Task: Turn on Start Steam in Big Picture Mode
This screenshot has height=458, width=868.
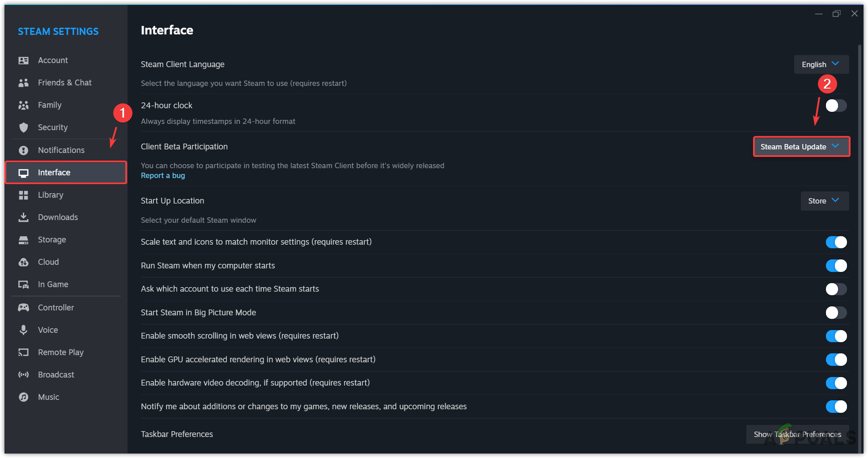Action: pyautogui.click(x=836, y=313)
